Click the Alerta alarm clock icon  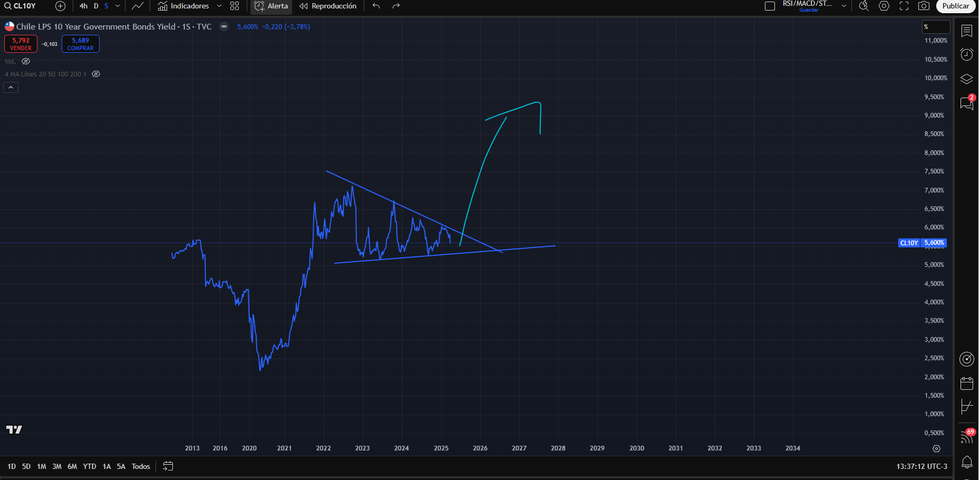pyautogui.click(x=259, y=6)
